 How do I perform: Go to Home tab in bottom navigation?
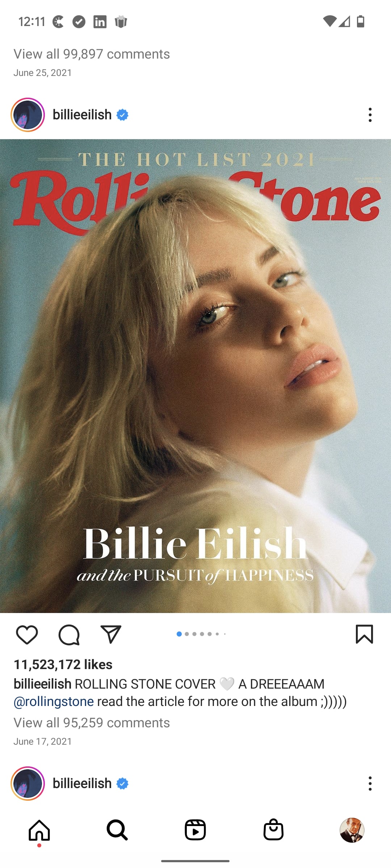pyautogui.click(x=39, y=830)
